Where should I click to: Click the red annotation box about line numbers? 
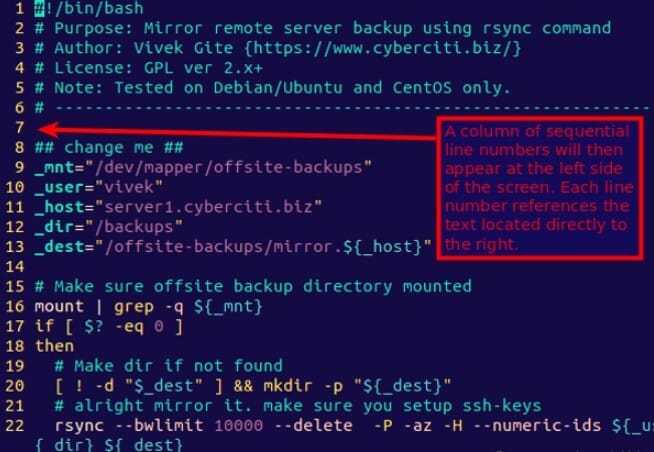tap(539, 188)
